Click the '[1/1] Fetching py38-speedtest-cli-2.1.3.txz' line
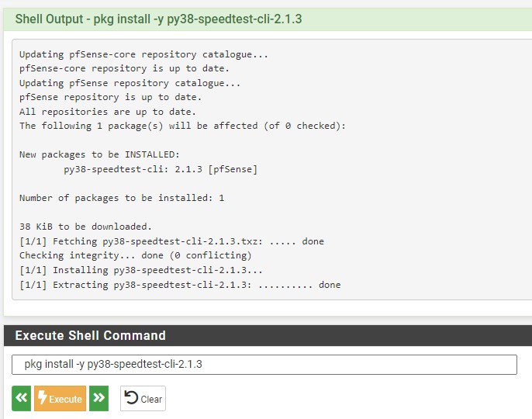This screenshot has height=419, width=532. click(171, 241)
